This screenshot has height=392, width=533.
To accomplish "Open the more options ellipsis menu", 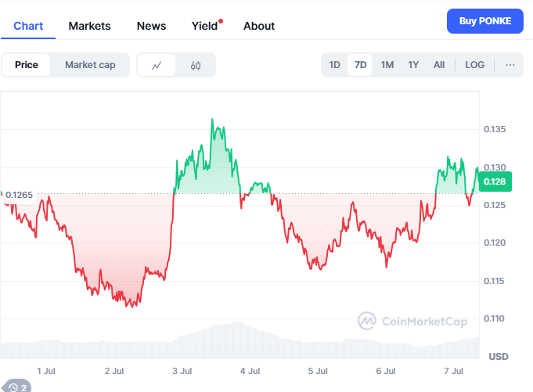I will [510, 65].
